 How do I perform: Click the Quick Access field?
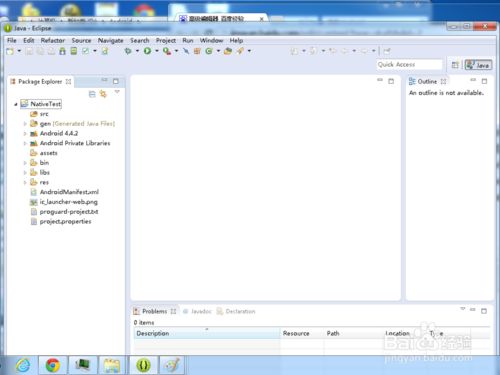pyautogui.click(x=410, y=64)
